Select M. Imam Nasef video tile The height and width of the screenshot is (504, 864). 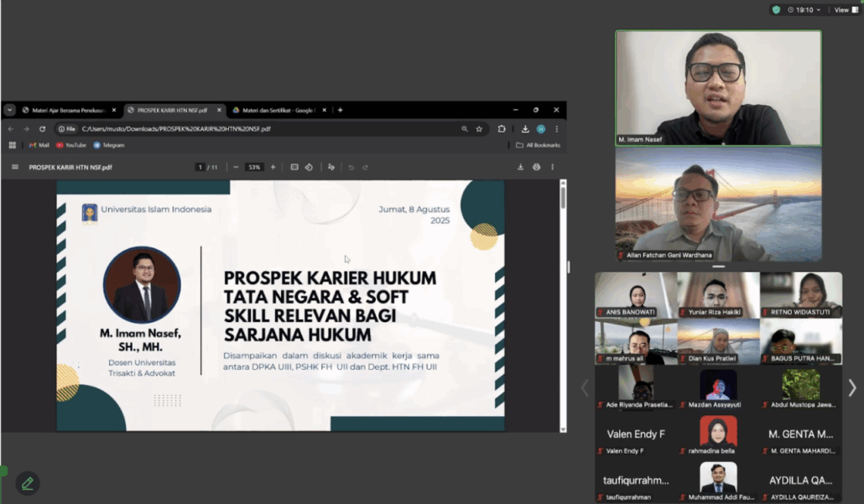coord(718,88)
